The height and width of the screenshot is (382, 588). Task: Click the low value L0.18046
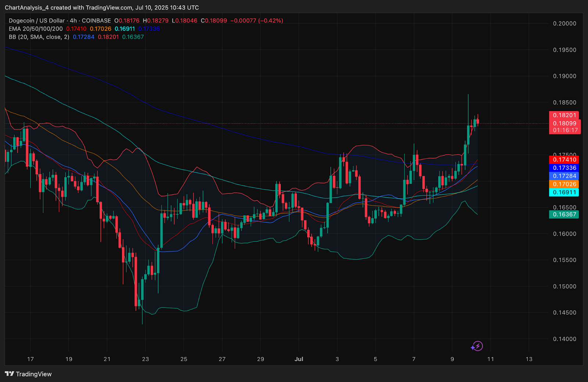[x=184, y=21]
